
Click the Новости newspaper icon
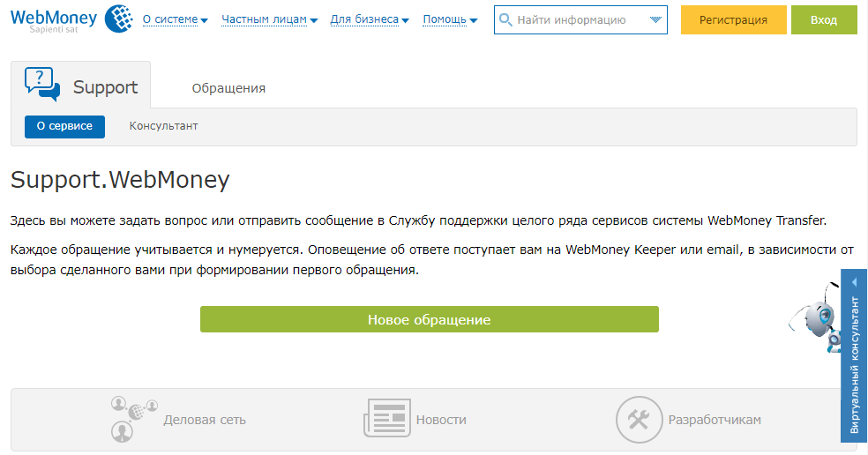coord(387,418)
